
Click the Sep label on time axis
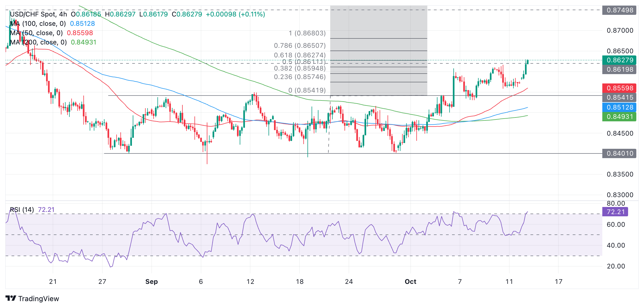151,282
